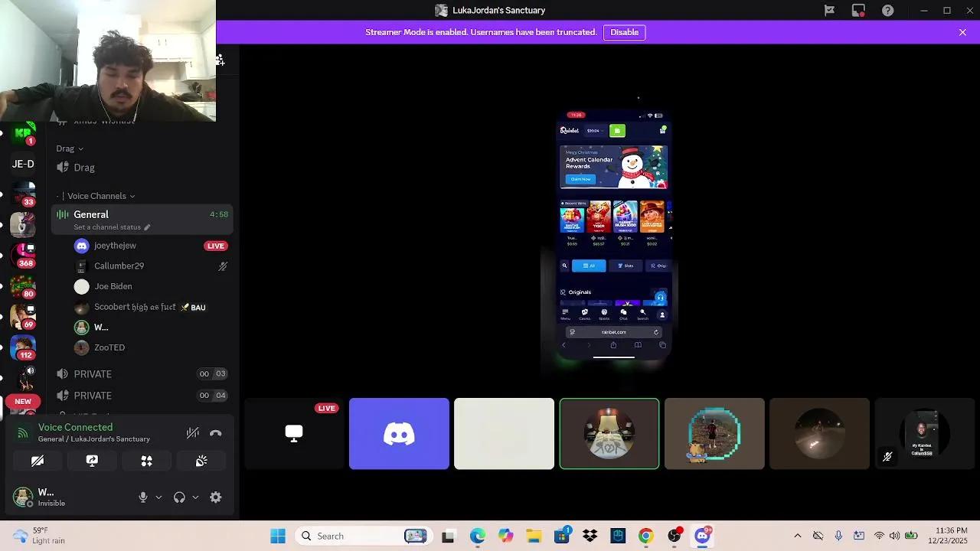Select the highlighted phone stream thumbnail
Screen dimensions: 980x551
pos(609,433)
